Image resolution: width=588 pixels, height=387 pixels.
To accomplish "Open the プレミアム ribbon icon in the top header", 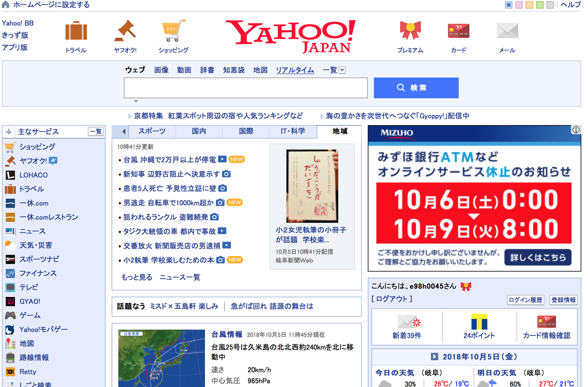I will [410, 31].
